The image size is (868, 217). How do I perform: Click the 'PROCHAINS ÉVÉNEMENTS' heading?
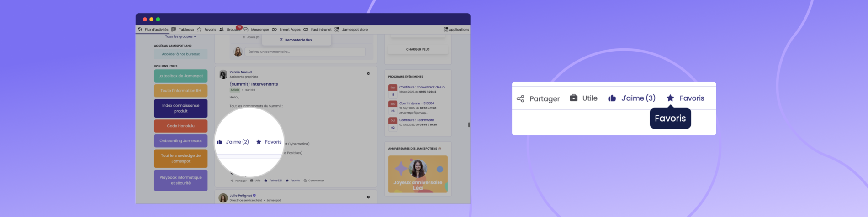point(406,77)
